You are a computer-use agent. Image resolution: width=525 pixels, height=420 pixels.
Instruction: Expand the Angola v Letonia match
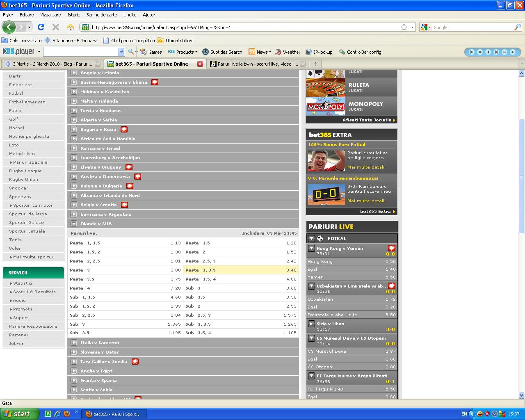click(74, 73)
